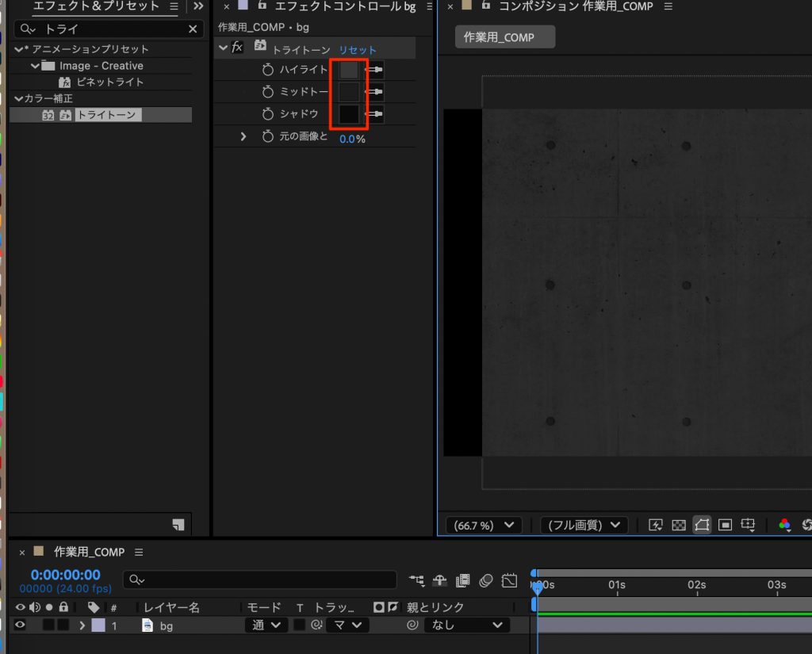Select the 作業用_COMP tab in viewer
Image resolution: width=812 pixels, height=654 pixels.
tap(505, 37)
